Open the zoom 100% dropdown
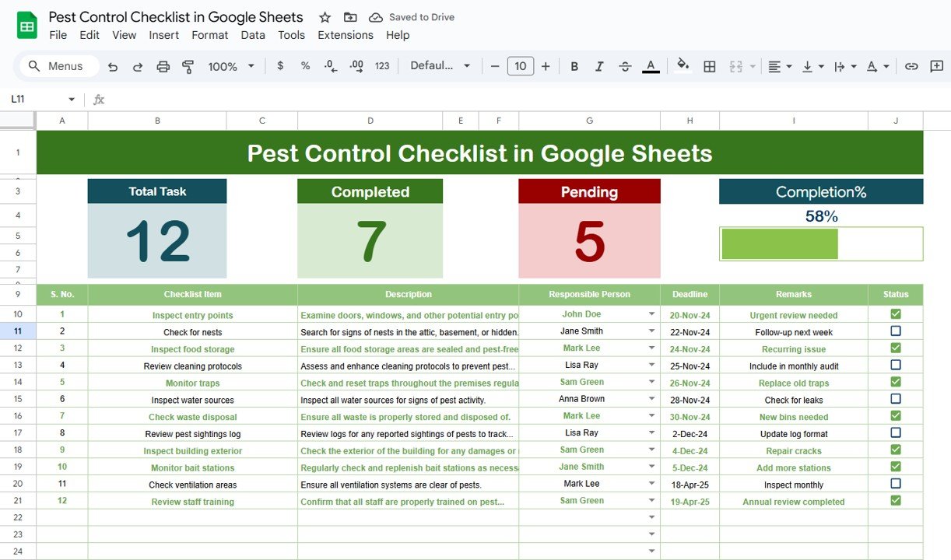Viewport: 951px width, 560px height. pyautogui.click(x=231, y=67)
